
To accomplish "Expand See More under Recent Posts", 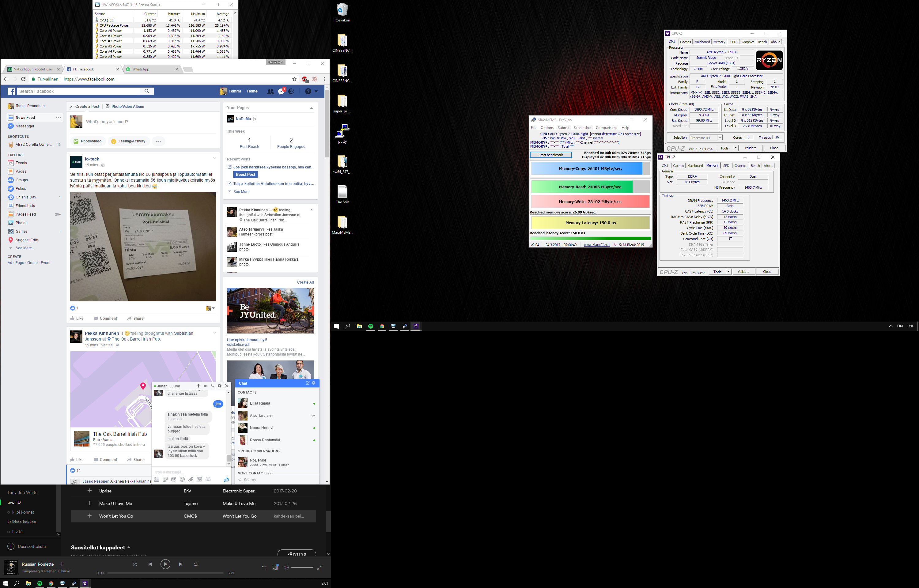I will pos(241,192).
